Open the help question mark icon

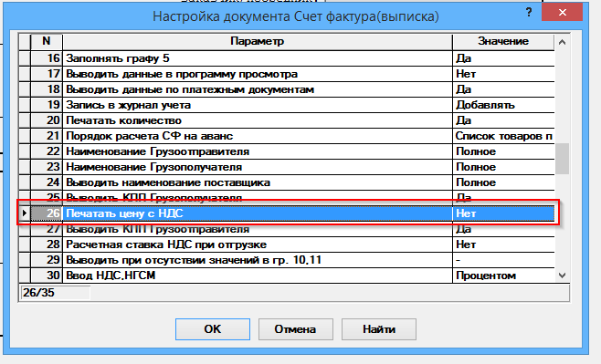point(529,12)
